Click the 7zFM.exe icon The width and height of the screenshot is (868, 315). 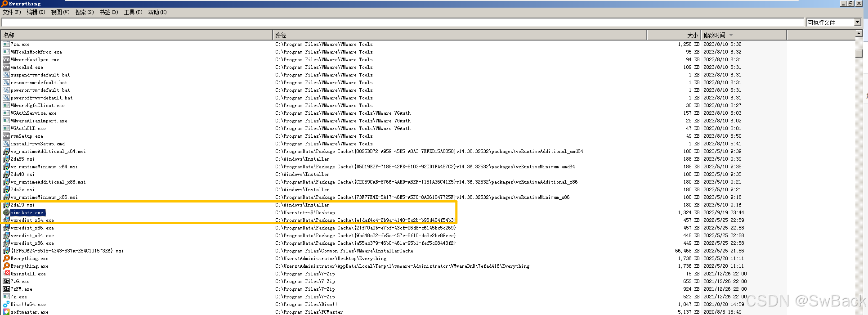coord(6,289)
